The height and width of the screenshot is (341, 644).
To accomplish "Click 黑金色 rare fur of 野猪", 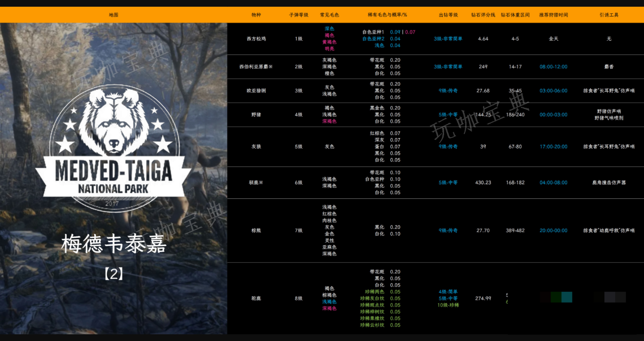I will pos(377,108).
